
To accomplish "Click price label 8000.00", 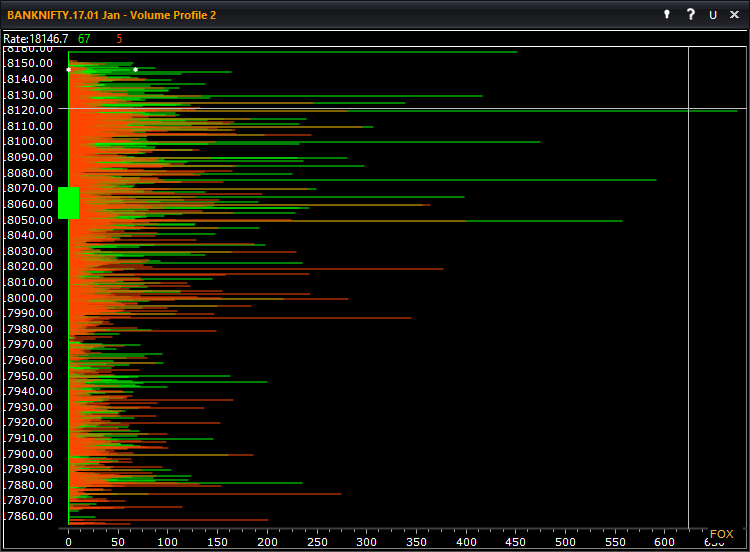I will click(29, 298).
